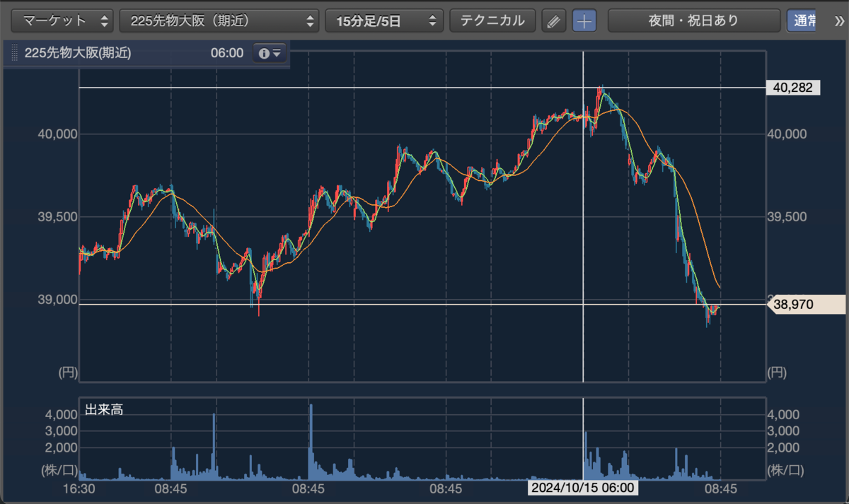Select the 通常 display mode tab
The width and height of the screenshot is (849, 504).
point(805,20)
